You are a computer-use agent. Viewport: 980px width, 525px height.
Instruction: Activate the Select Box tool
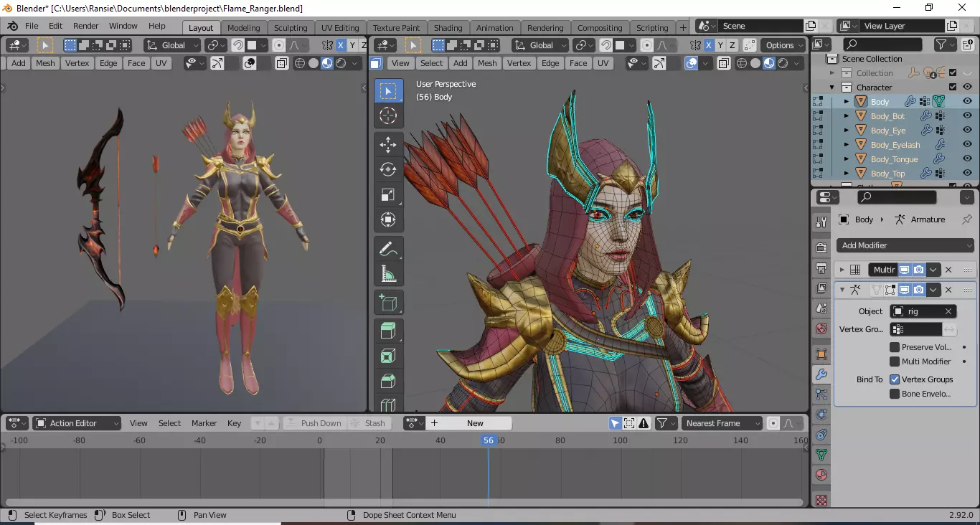coord(388,91)
